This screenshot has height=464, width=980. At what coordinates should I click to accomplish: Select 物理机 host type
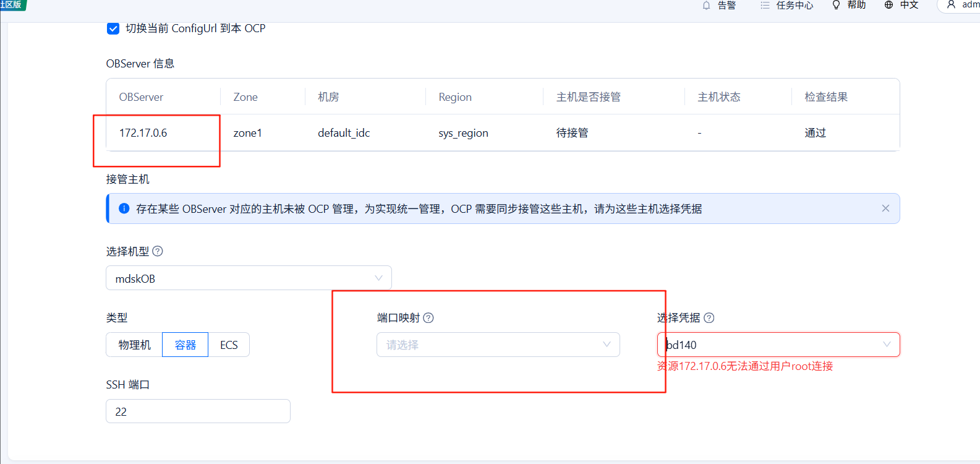(x=134, y=345)
